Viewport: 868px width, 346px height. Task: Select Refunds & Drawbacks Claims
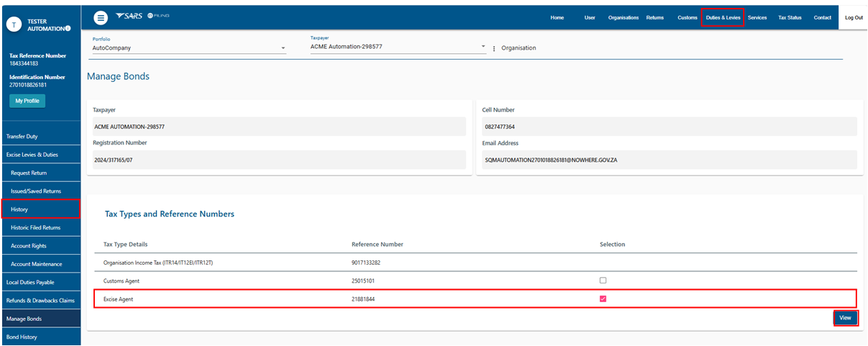point(40,301)
